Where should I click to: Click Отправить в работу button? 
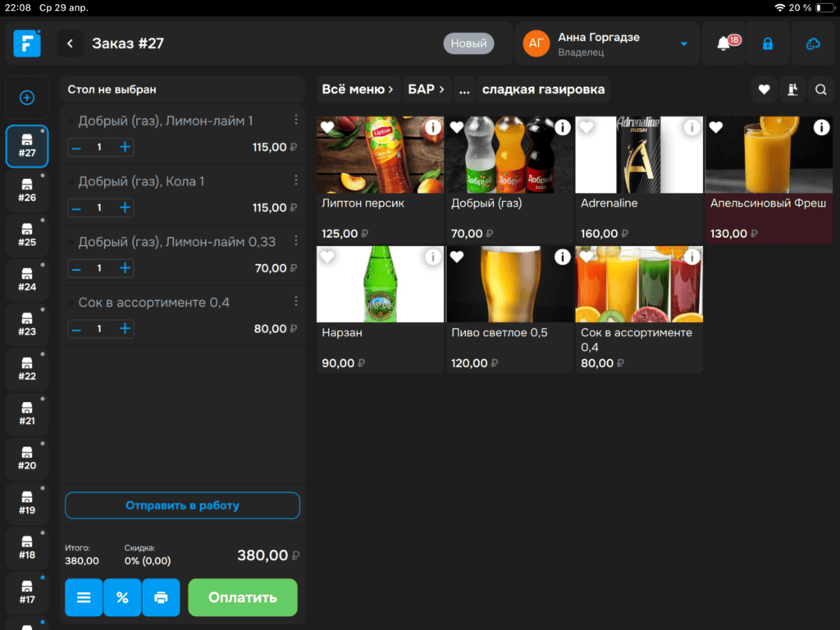(x=182, y=505)
